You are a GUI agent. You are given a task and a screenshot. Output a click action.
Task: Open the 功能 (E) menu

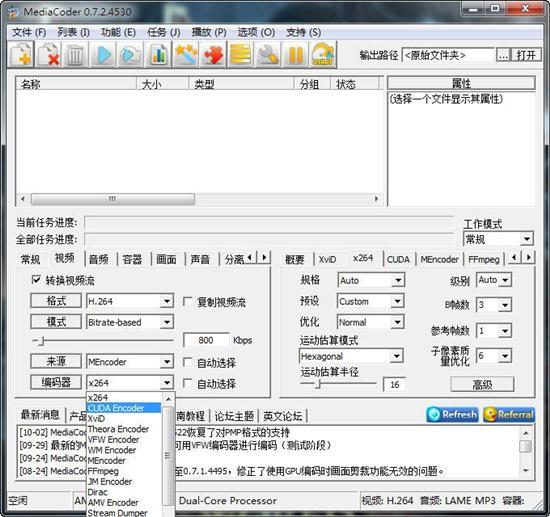pyautogui.click(x=118, y=32)
